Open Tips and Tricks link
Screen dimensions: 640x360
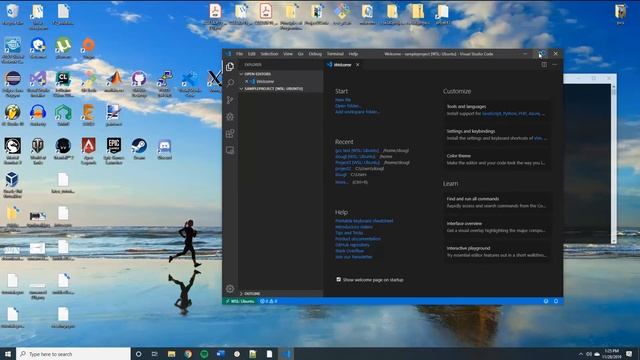(349, 233)
